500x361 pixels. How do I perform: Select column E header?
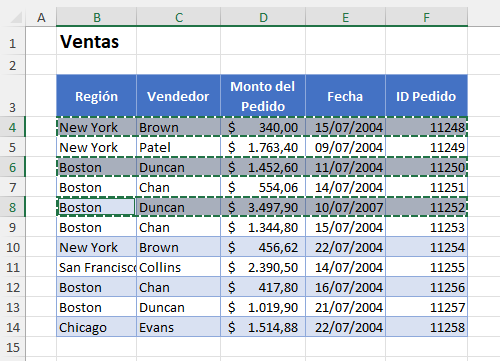[345, 17]
